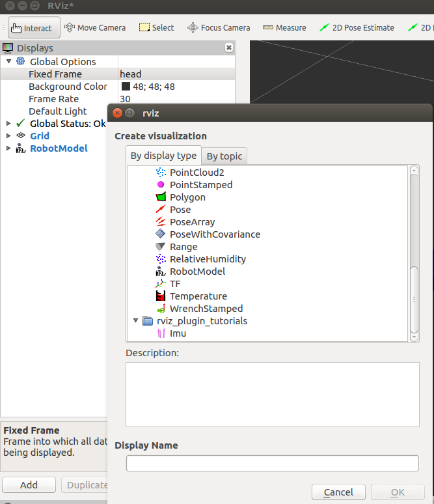
Task: Click the Frame Rate value 30
Action: click(x=126, y=99)
